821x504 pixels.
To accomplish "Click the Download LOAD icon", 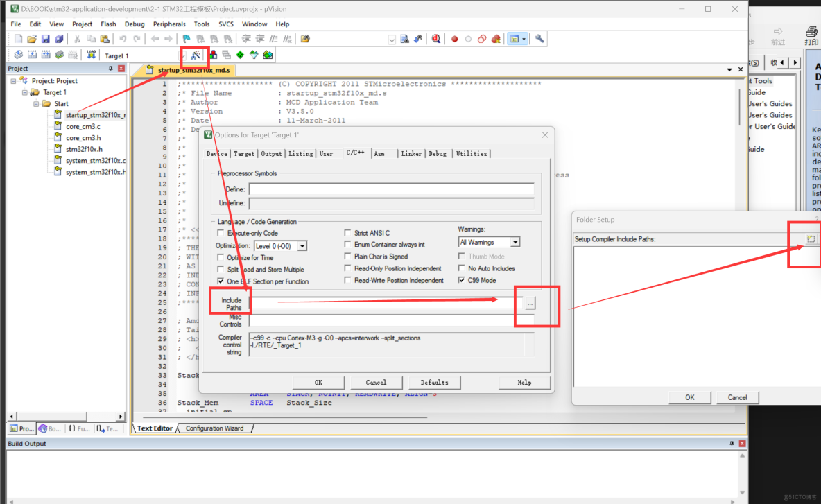I will tap(92, 55).
